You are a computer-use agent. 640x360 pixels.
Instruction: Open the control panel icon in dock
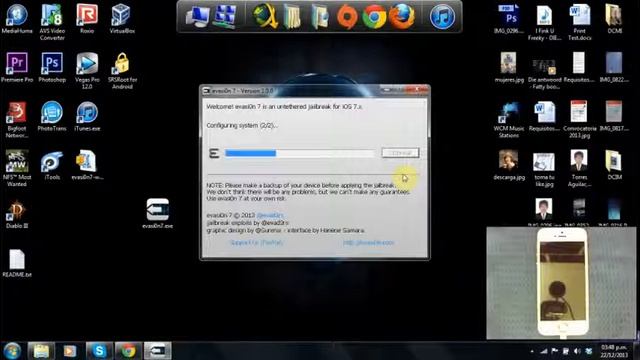coord(225,17)
